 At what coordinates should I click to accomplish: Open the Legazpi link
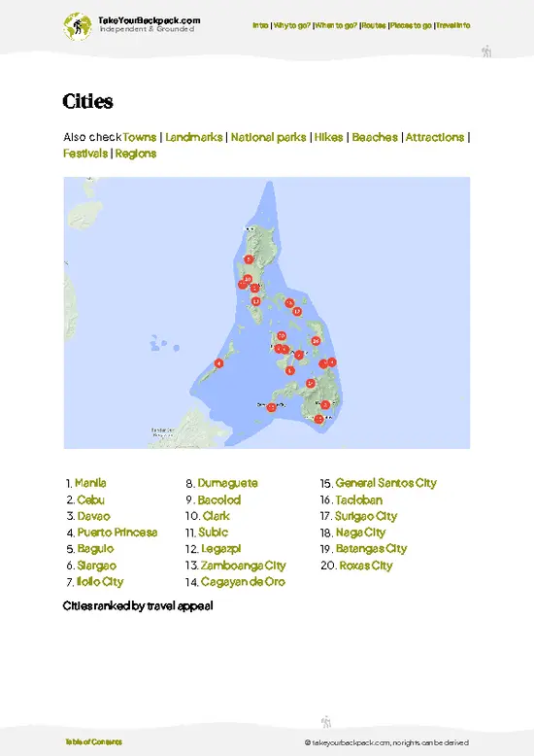pyautogui.click(x=220, y=549)
